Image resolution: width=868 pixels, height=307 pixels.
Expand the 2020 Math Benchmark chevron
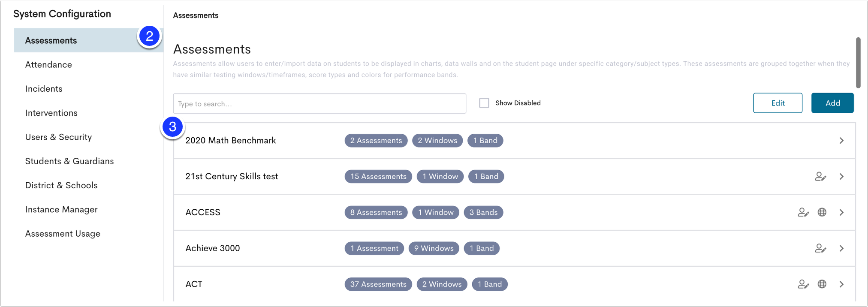click(x=841, y=141)
